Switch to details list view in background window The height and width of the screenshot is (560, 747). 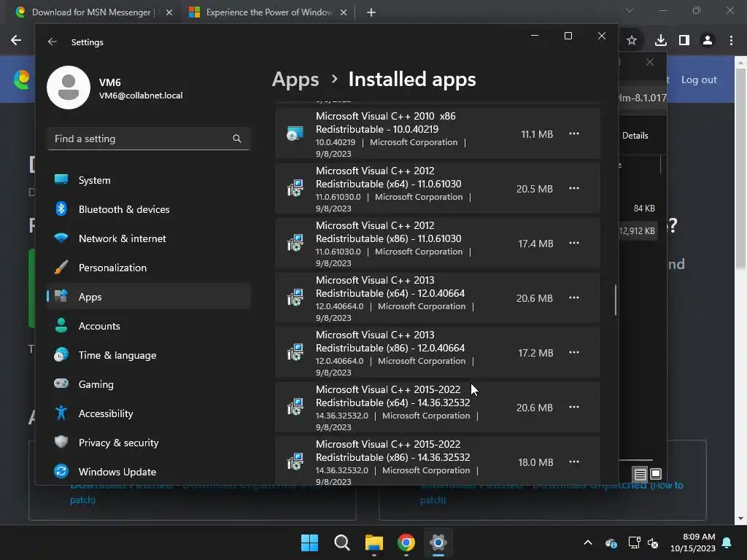[x=640, y=474]
